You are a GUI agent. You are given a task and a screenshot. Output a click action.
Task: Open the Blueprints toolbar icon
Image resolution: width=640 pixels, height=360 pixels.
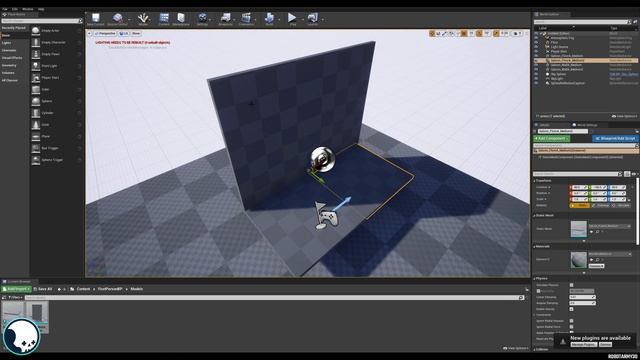pos(225,18)
